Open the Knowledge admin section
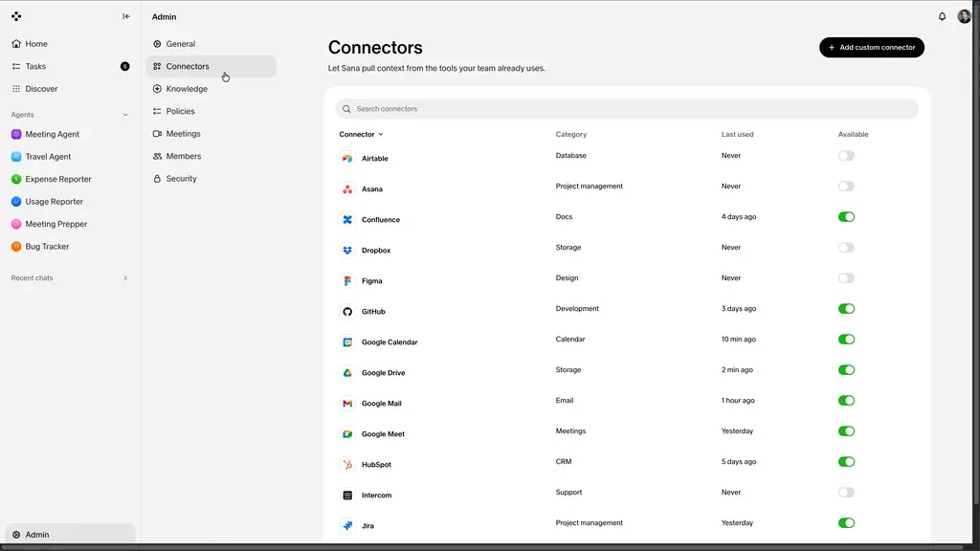This screenshot has height=551, width=980. coord(212,89)
